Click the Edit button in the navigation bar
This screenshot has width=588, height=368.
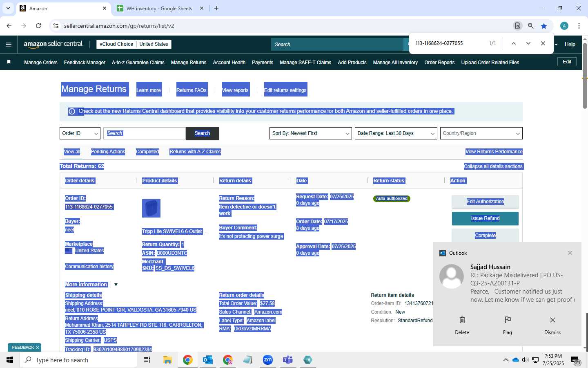[x=567, y=62]
